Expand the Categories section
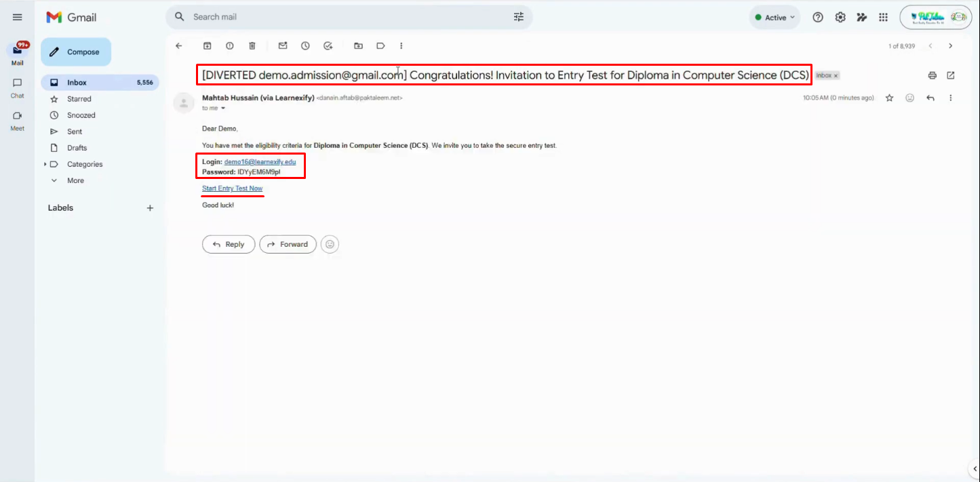 pyautogui.click(x=45, y=164)
